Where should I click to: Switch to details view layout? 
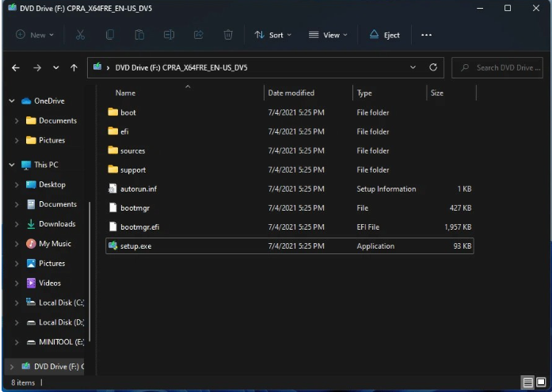527,382
